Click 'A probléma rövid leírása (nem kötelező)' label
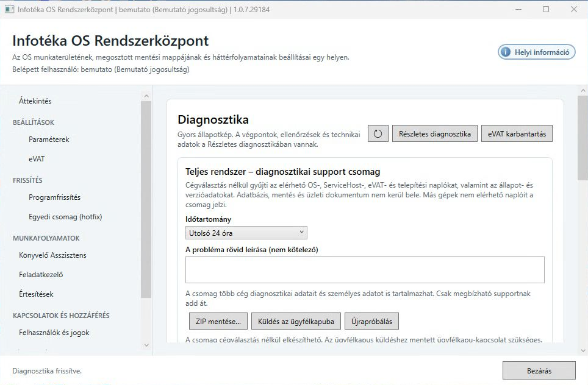Screen dimensions: 588x385 click(252, 249)
